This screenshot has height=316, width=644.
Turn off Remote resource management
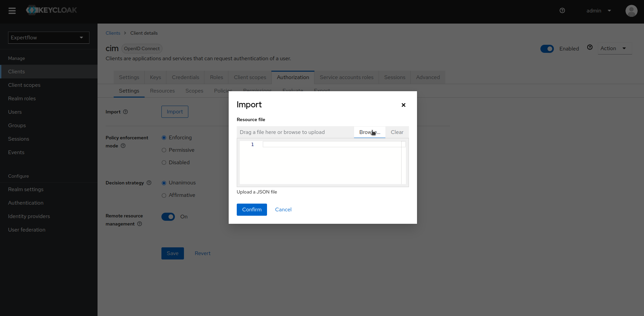168,217
